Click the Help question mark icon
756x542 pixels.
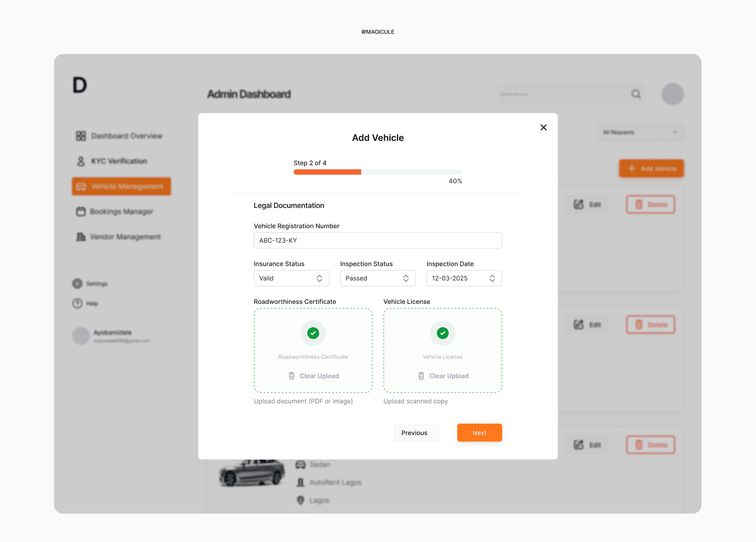point(77,303)
